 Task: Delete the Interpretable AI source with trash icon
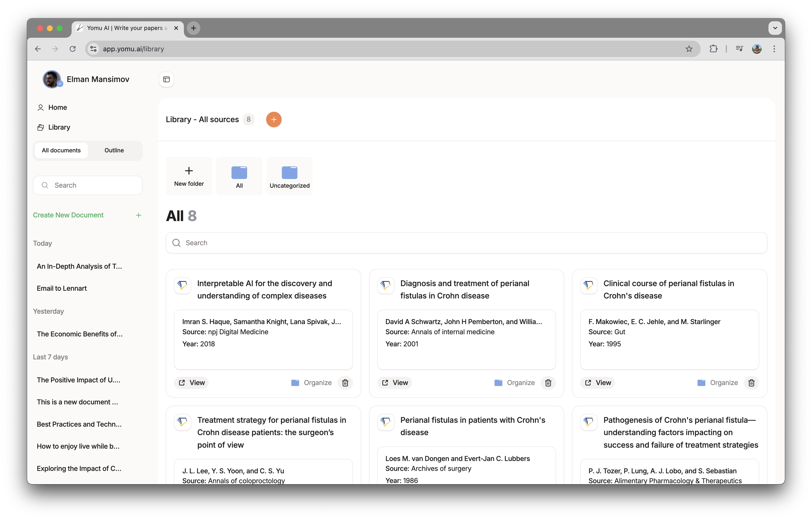click(345, 383)
